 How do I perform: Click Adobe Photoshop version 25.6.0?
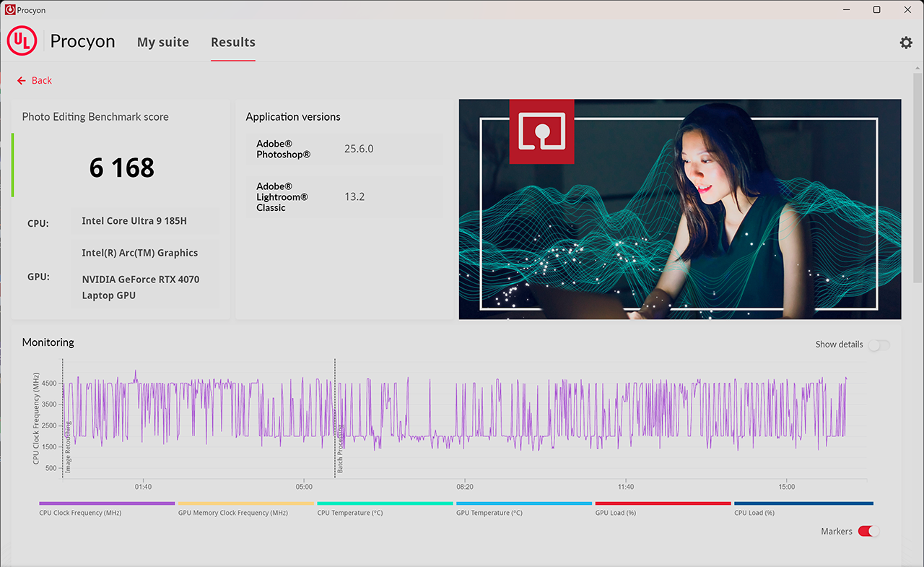(359, 149)
